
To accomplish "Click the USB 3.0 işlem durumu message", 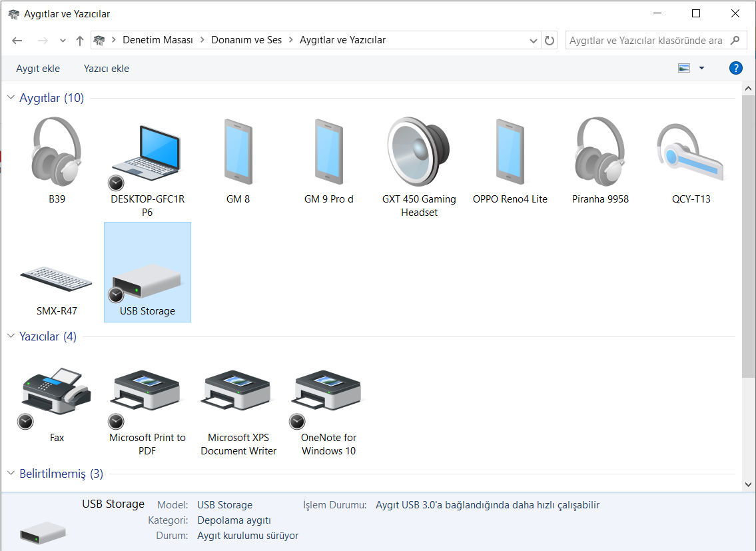I will coord(488,504).
